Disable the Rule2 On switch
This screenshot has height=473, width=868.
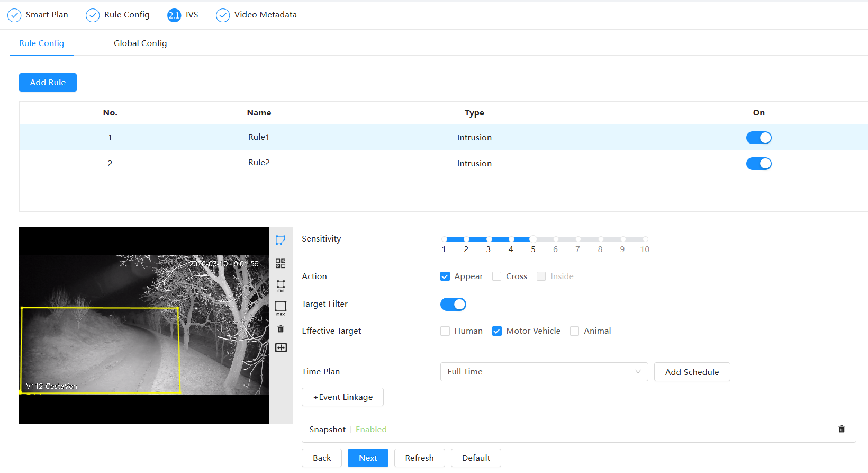click(x=758, y=164)
